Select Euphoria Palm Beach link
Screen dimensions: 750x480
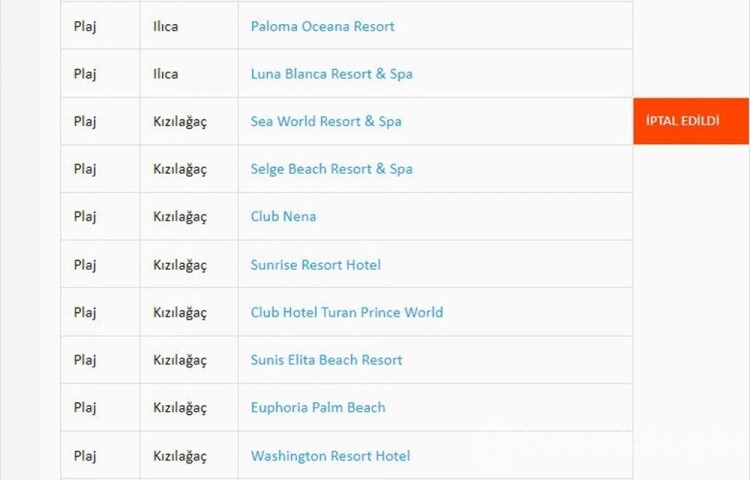[318, 407]
